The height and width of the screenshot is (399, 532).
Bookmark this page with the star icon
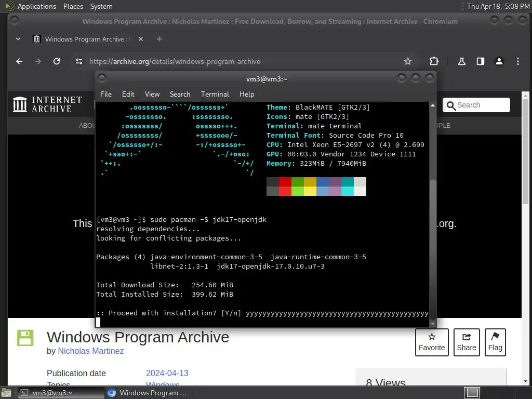(x=407, y=61)
